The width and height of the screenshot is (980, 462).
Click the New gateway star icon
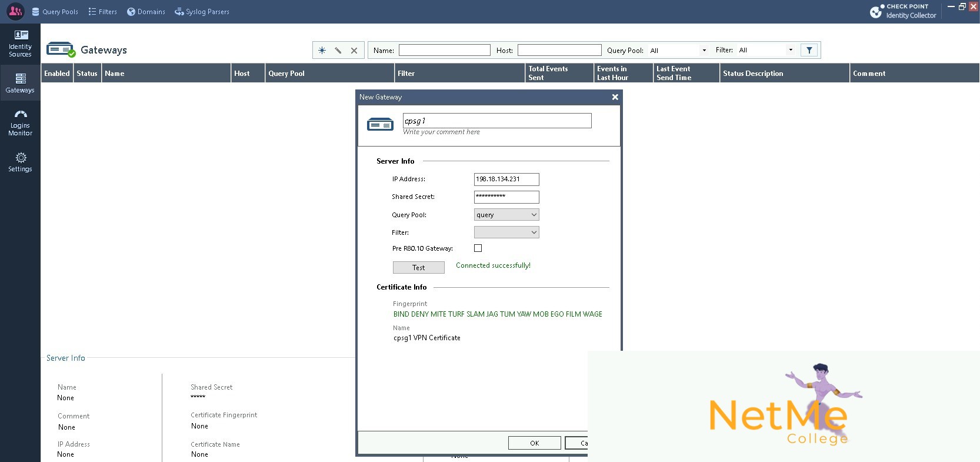click(x=322, y=51)
